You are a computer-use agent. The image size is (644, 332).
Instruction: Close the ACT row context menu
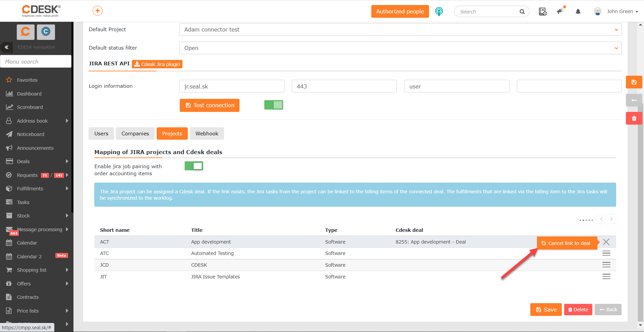tap(606, 242)
